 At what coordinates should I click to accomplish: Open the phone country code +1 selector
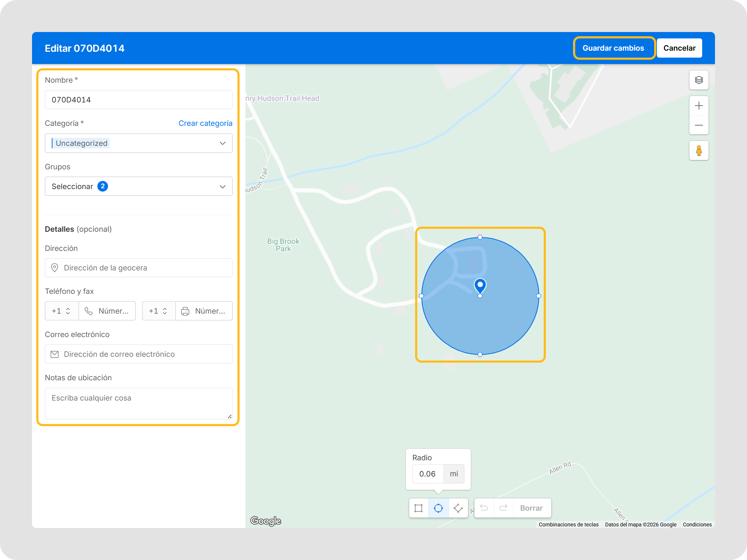pyautogui.click(x=61, y=311)
